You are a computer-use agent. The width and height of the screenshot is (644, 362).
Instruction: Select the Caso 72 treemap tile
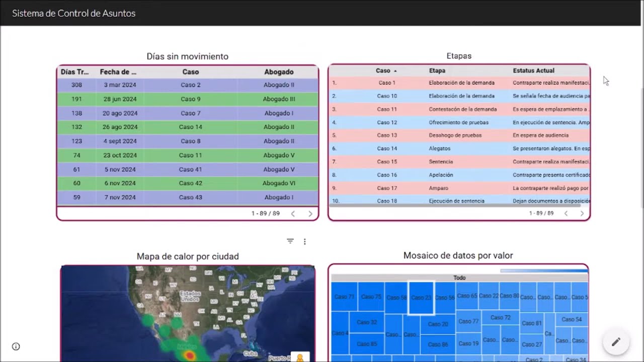coord(501,318)
